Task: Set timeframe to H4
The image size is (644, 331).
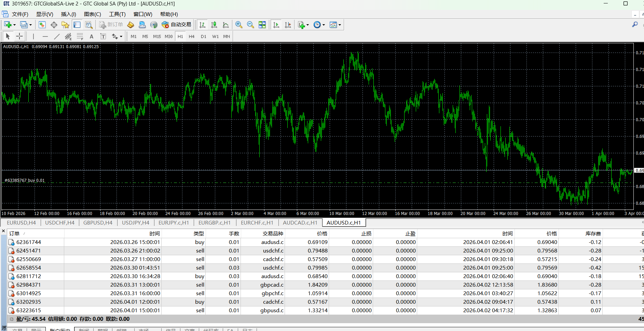Action: [x=191, y=37]
